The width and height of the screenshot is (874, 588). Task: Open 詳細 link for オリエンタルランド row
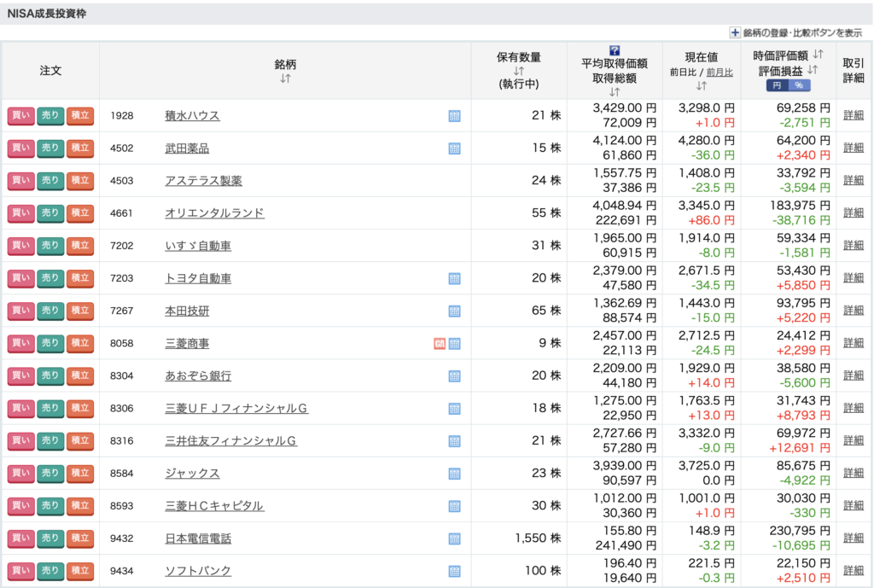[853, 212]
